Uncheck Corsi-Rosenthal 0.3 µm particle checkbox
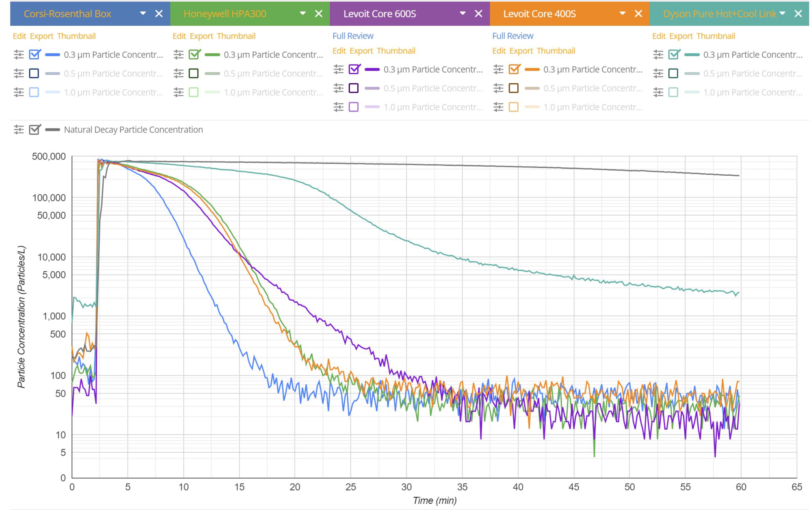 tap(34, 54)
